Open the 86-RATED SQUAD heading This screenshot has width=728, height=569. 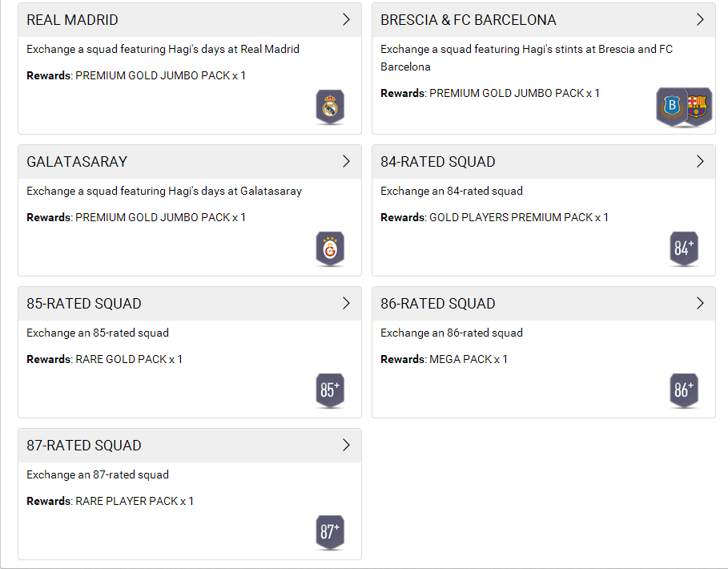click(x=438, y=304)
